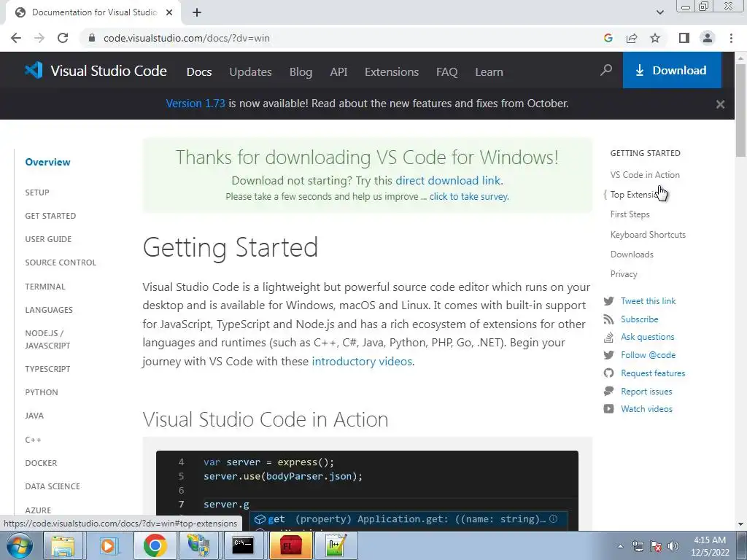Jump to Keyboard Shortcuts section
The width and height of the screenshot is (747, 560).
pos(648,235)
